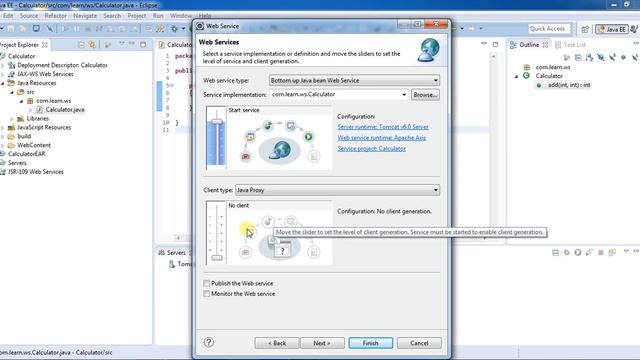
Task: Toggle Hide Non-Public Members green dot icon
Action: [x=623, y=58]
